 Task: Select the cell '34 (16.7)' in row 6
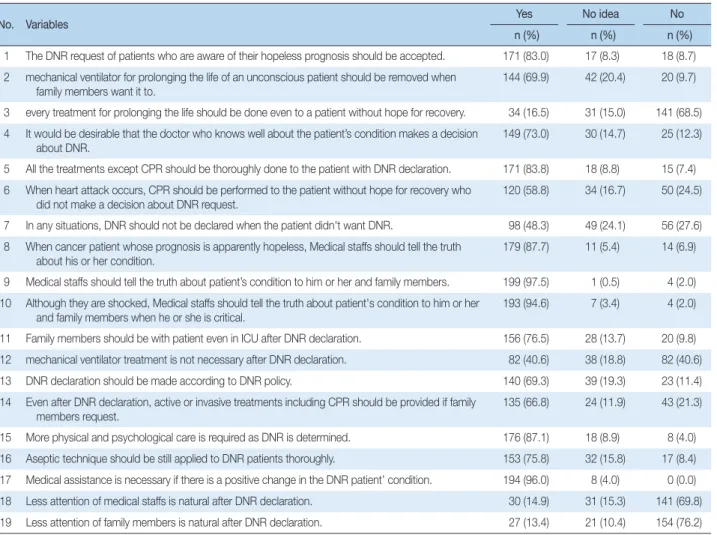605,190
